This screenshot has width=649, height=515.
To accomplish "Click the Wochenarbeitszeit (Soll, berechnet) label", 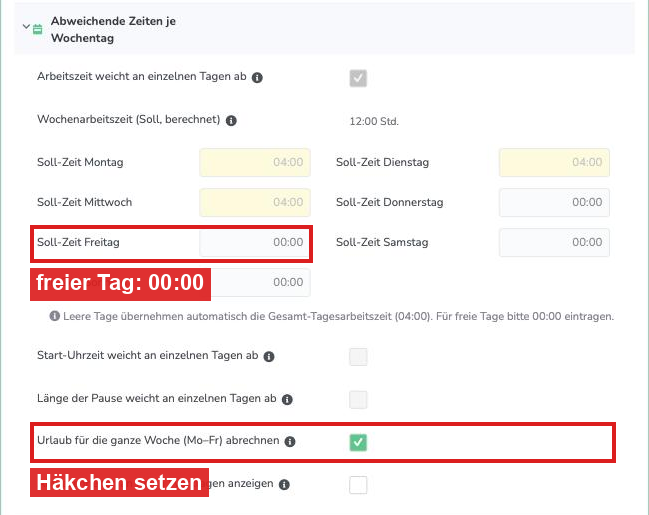I will tap(129, 120).
